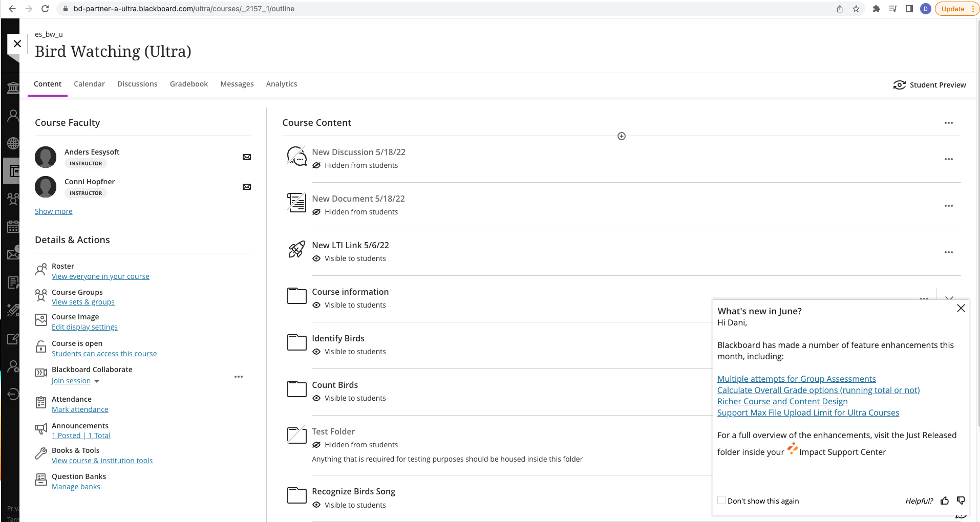980x522 pixels.
Task: Expand the Join session dropdown
Action: (97, 381)
